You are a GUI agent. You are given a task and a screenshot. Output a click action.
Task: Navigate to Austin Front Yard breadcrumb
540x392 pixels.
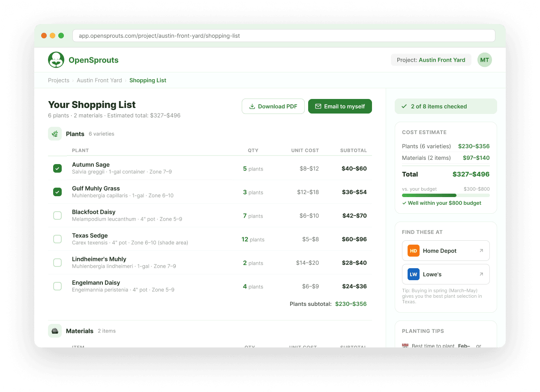(x=99, y=80)
